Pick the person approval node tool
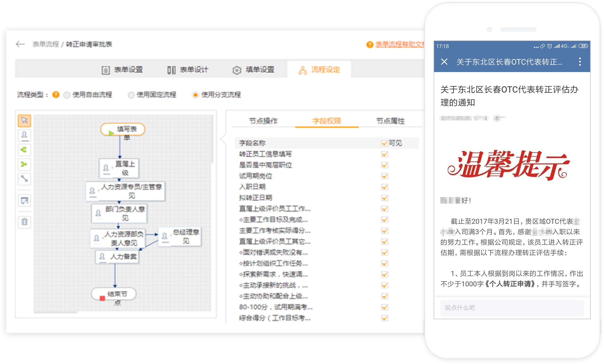This screenshot has width=604, height=364. [x=24, y=135]
